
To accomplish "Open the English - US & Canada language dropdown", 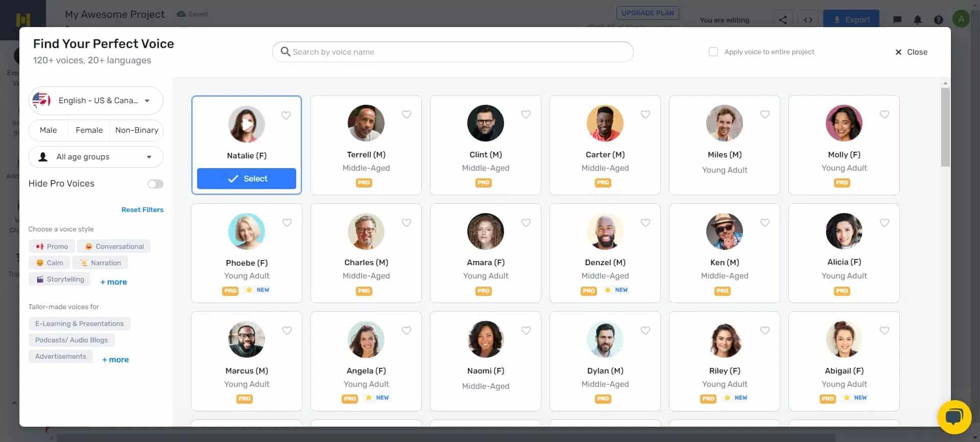I will 96,101.
